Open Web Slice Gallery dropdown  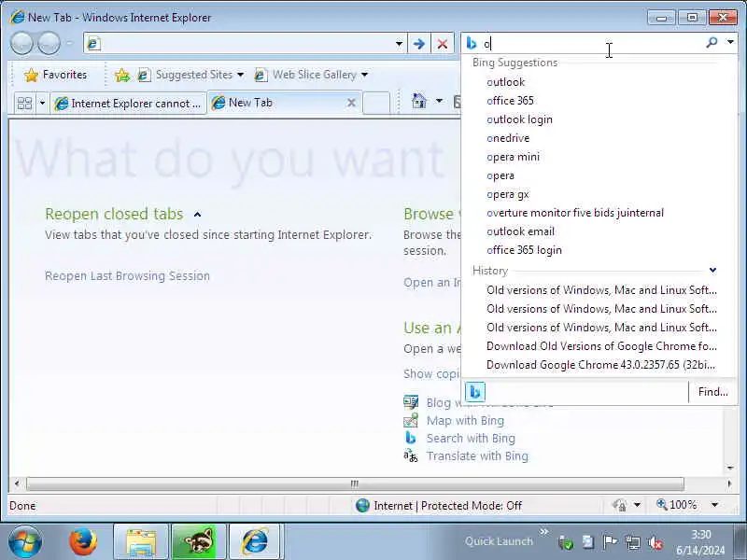pyautogui.click(x=311, y=75)
